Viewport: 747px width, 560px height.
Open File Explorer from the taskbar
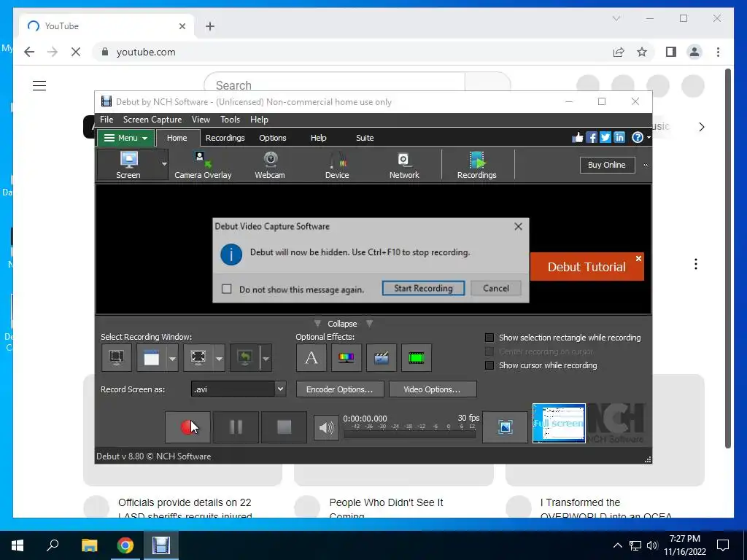click(89, 545)
